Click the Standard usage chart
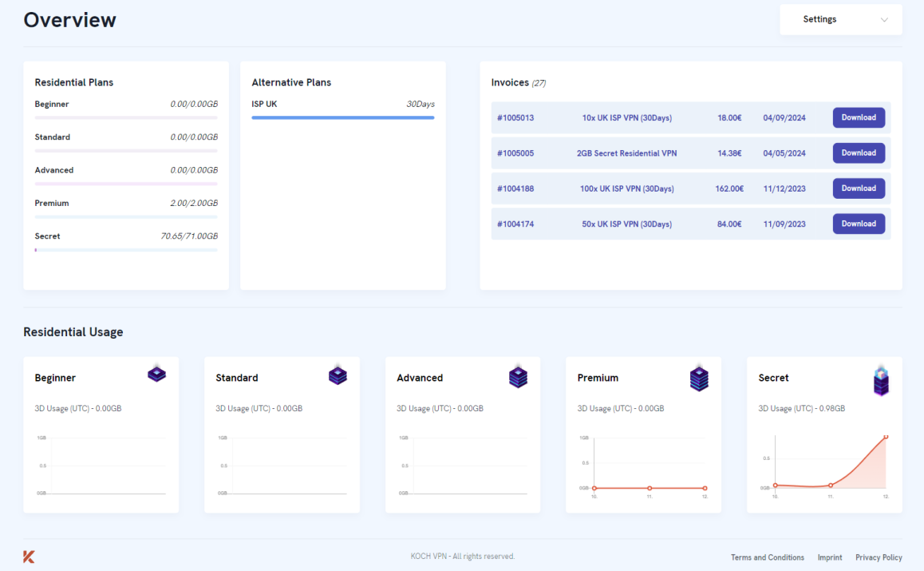The height and width of the screenshot is (571, 924). 282,466
